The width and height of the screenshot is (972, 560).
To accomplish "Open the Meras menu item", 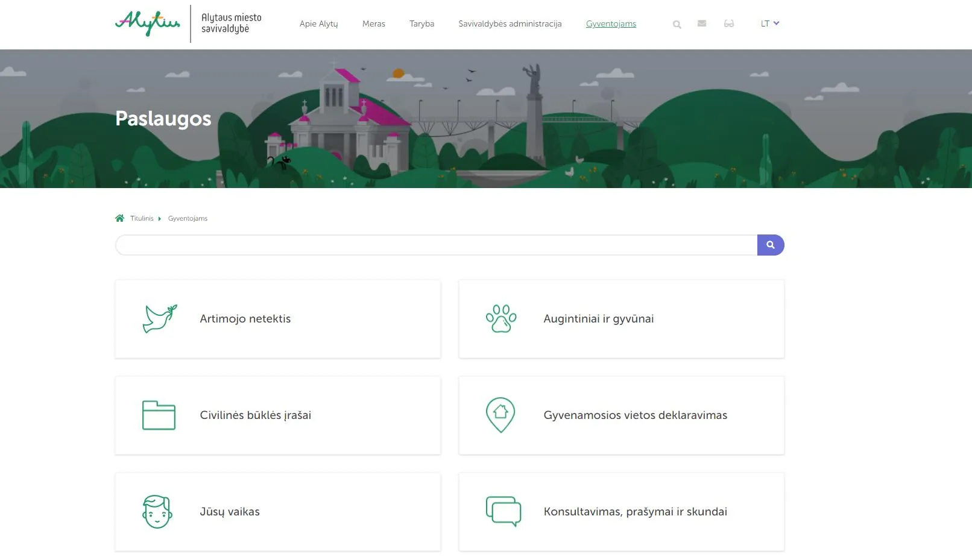I will tap(373, 24).
